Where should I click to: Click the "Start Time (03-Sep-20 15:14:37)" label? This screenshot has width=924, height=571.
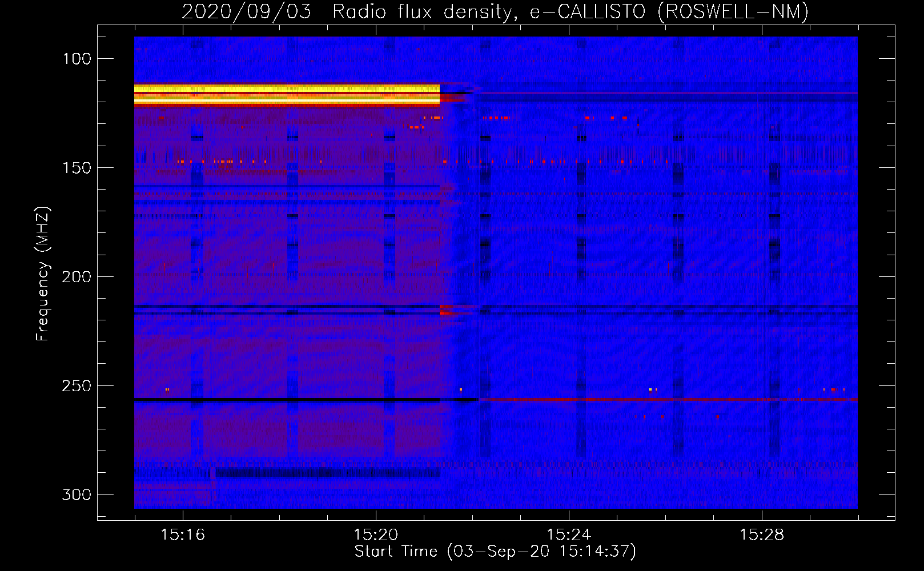click(495, 552)
